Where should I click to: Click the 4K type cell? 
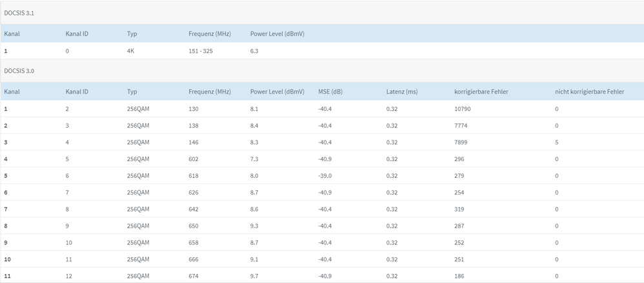click(131, 50)
